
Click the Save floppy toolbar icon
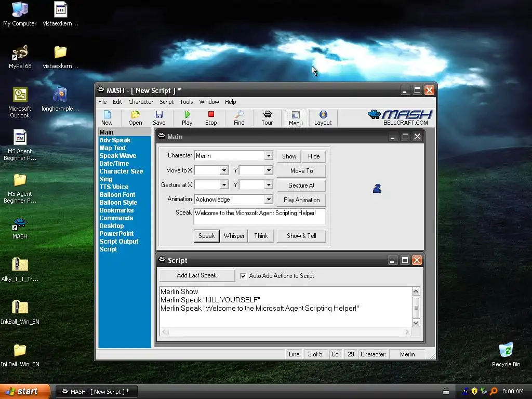(x=159, y=117)
